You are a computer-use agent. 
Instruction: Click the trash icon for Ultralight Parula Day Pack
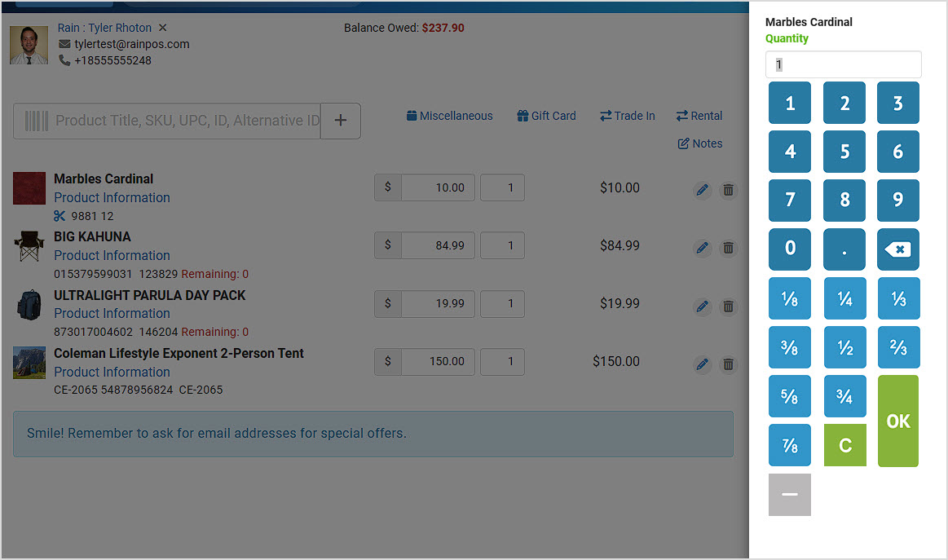pos(729,306)
